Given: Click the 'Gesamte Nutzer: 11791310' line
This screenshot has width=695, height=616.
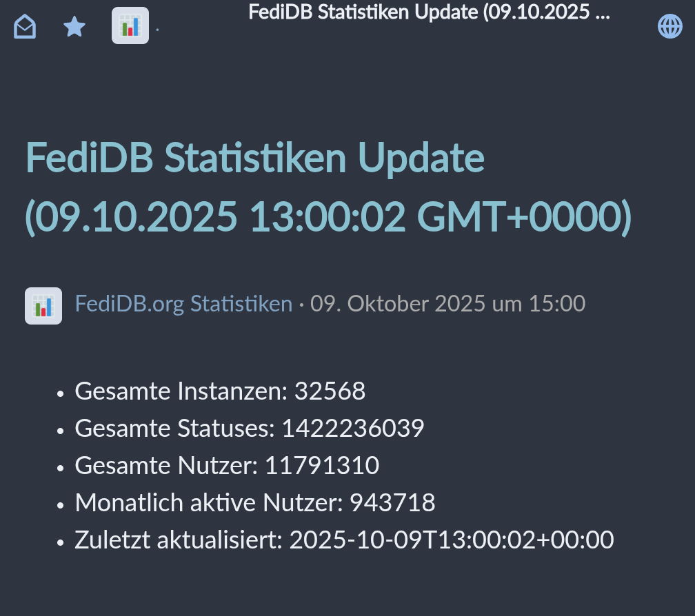Looking at the screenshot, I should [x=227, y=466].
